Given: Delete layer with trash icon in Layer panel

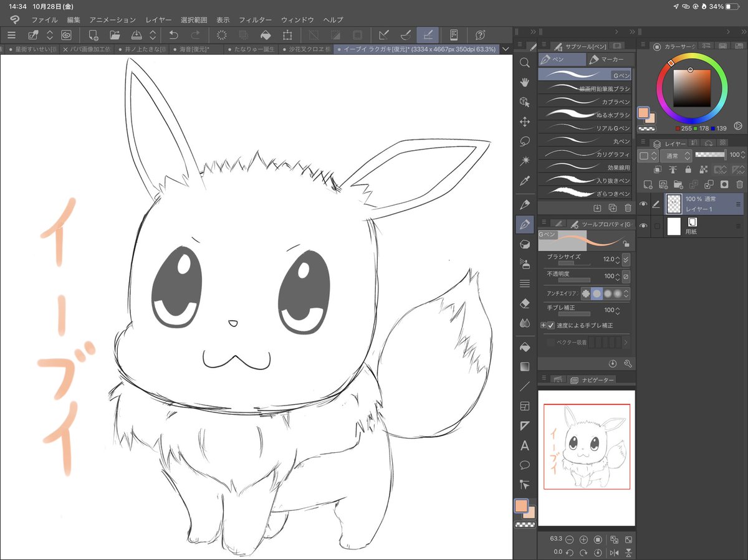Looking at the screenshot, I should [x=739, y=184].
